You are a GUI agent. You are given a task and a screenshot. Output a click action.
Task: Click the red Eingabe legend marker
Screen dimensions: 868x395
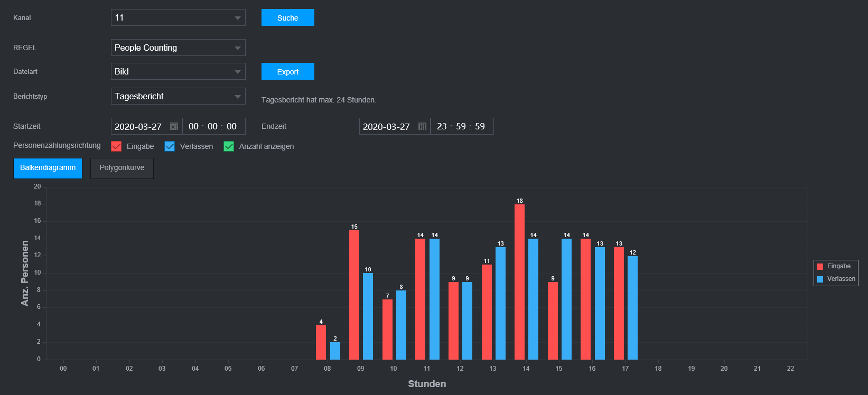click(x=820, y=267)
